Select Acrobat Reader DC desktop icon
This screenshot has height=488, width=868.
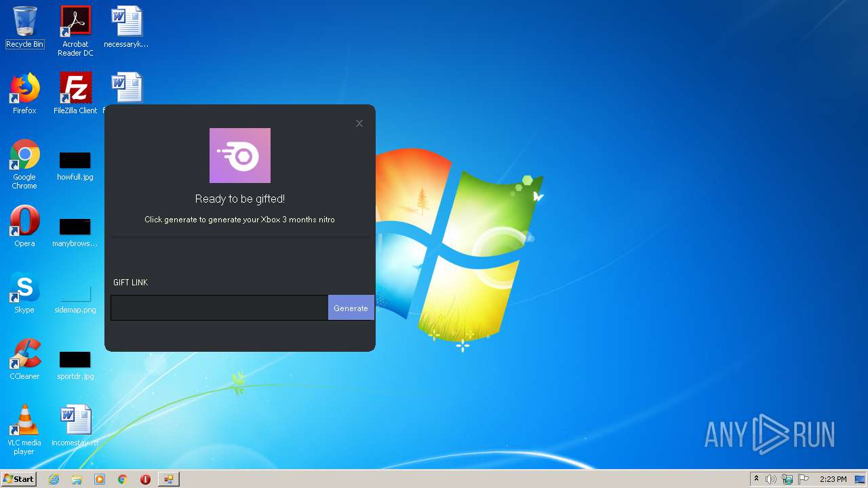point(75,31)
